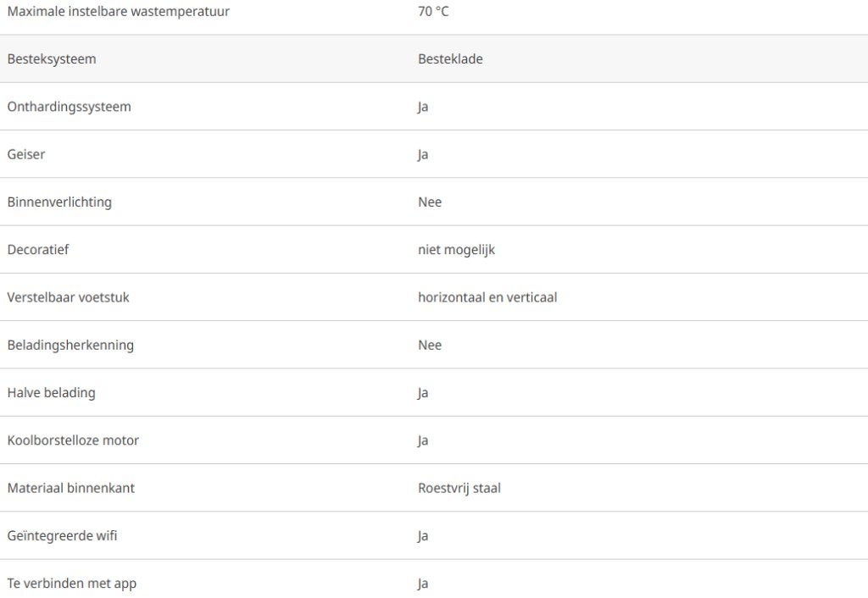Select the Roestvrij staal value
This screenshot has width=868, height=598.
coord(459,488)
